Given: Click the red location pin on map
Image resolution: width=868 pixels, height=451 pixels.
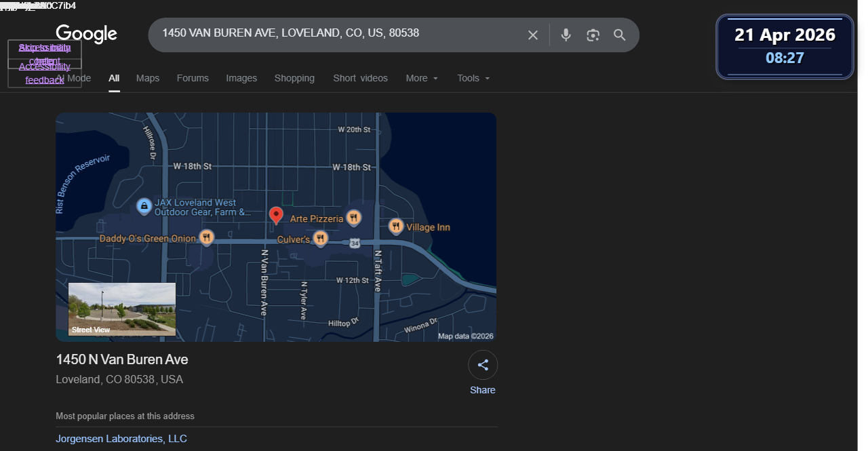Looking at the screenshot, I should click(x=276, y=216).
